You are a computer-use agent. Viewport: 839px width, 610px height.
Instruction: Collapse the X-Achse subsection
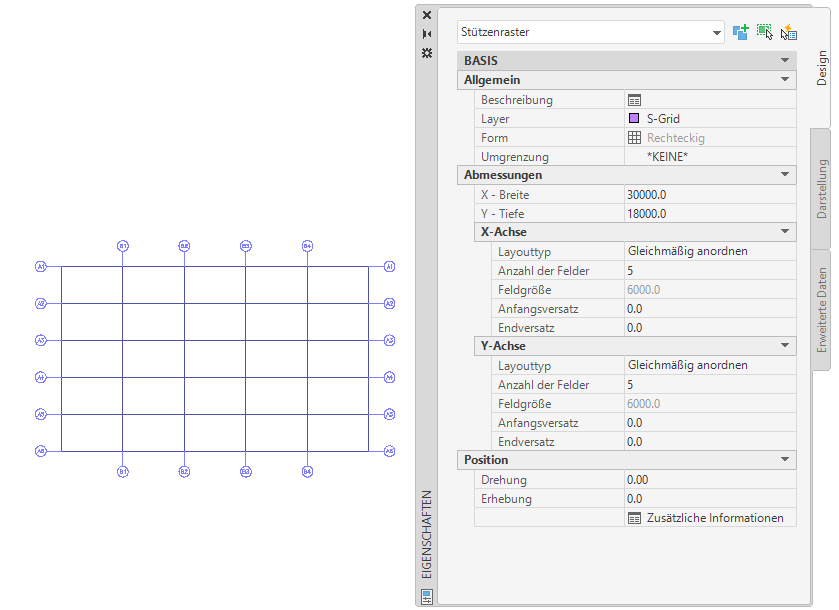pos(786,232)
